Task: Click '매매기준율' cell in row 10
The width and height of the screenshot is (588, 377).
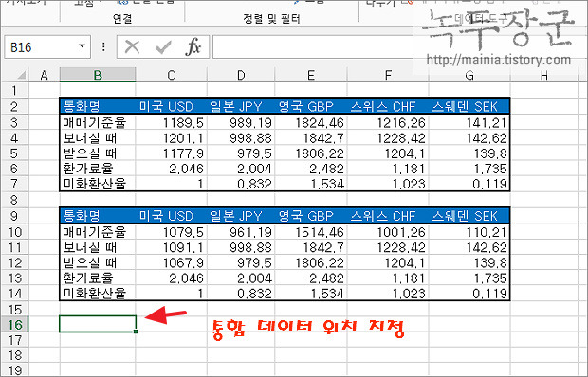Action: point(98,232)
